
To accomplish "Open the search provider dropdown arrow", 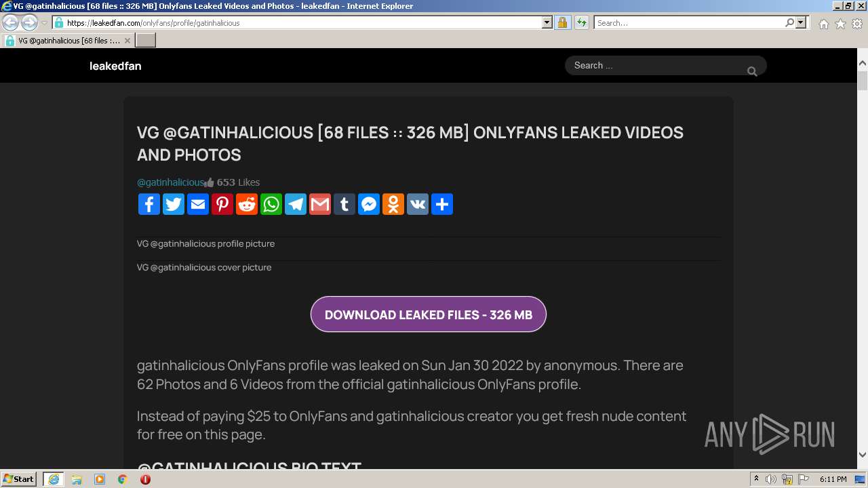I will pos(801,23).
